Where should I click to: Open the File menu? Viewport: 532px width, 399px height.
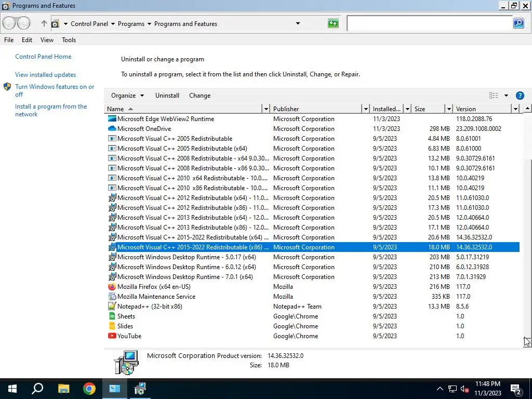click(9, 39)
